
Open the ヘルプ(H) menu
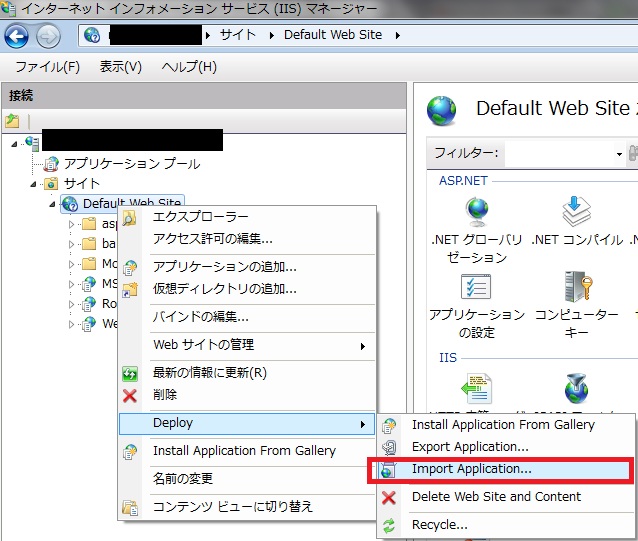[189, 66]
